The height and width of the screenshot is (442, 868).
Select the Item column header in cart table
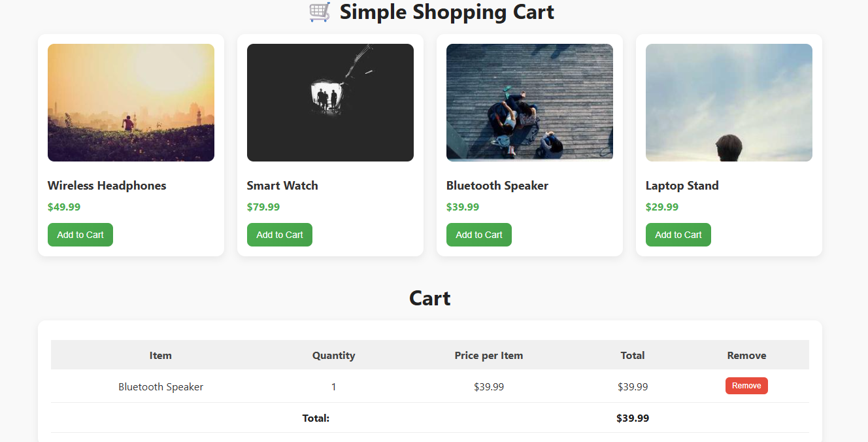(x=161, y=356)
